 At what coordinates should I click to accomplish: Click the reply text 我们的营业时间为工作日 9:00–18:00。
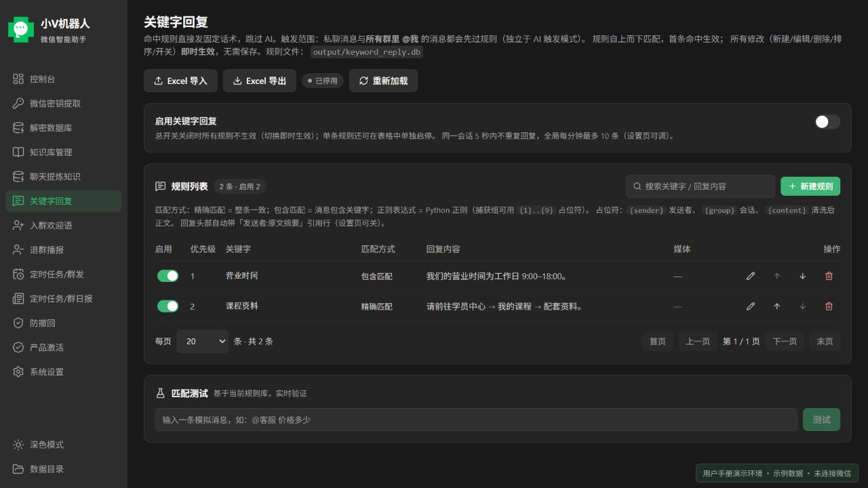pos(497,277)
